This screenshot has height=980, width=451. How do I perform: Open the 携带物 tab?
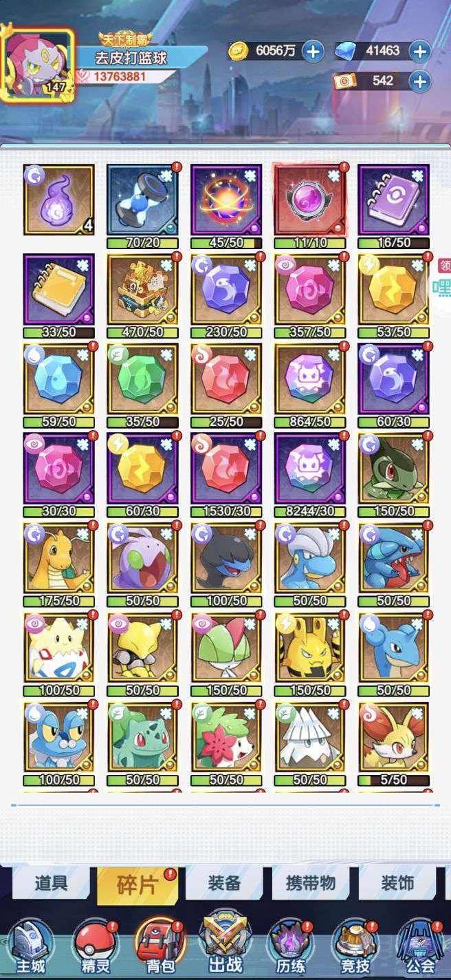310,883
